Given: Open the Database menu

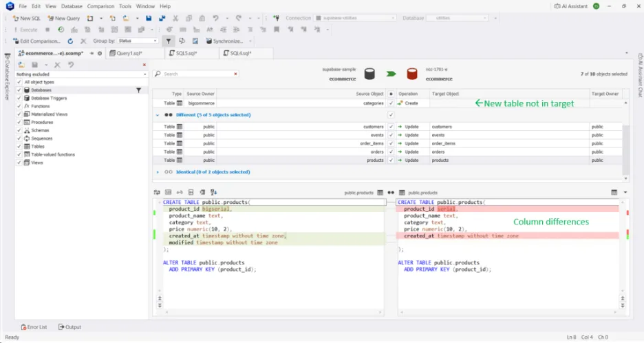Looking at the screenshot, I should point(72,6).
